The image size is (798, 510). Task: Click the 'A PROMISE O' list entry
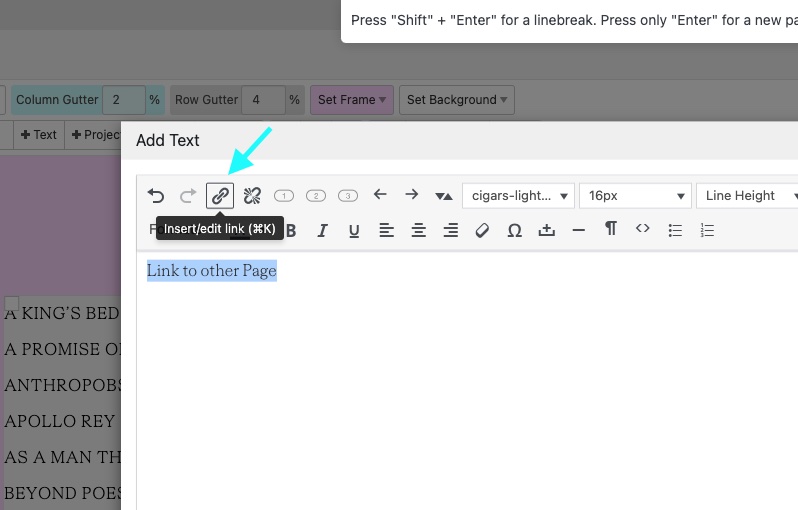coord(62,350)
